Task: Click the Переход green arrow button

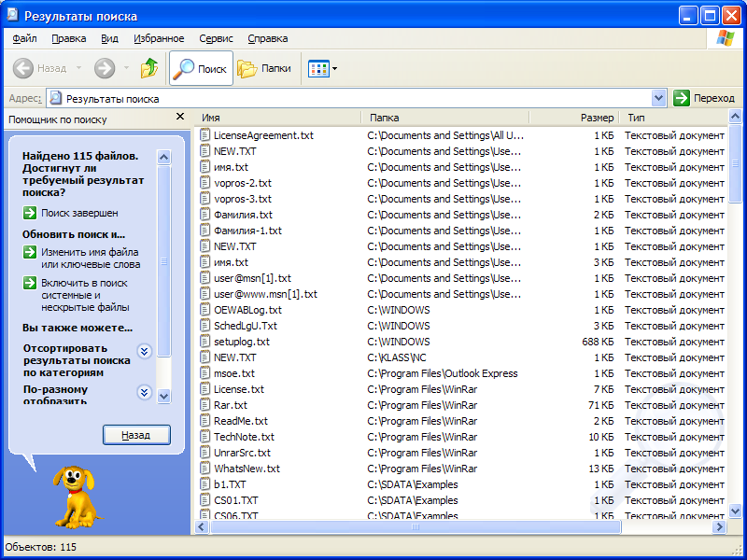Action: pos(682,99)
